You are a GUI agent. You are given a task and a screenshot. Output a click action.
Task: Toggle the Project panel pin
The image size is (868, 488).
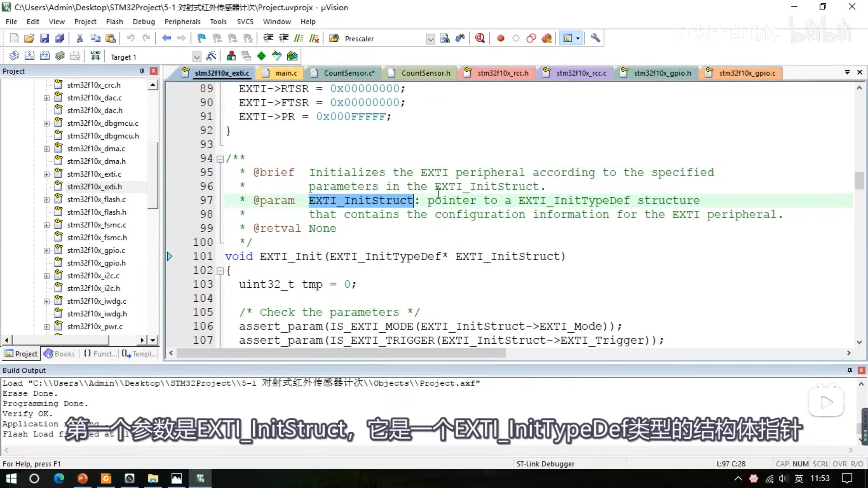[x=142, y=71]
